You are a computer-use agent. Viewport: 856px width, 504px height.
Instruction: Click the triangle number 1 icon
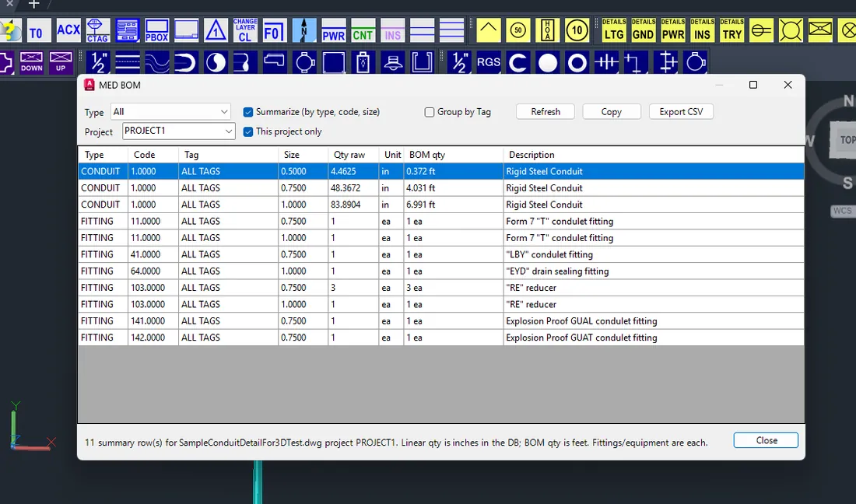216,30
